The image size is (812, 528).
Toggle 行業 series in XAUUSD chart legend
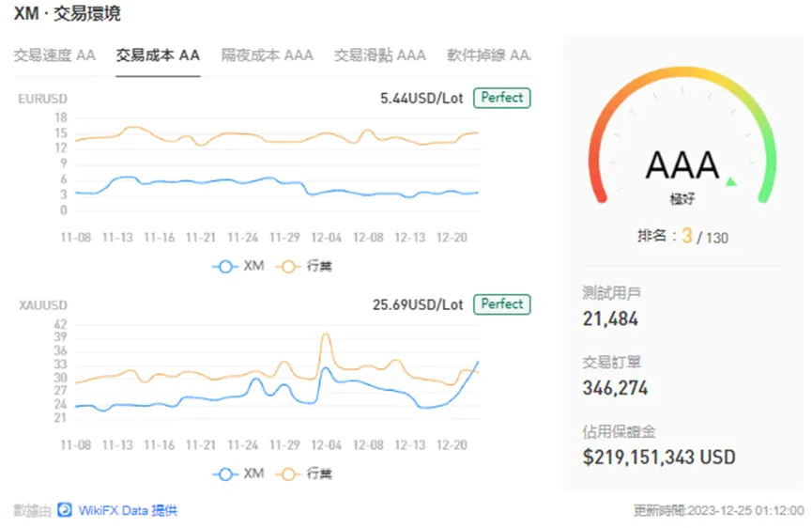point(304,474)
